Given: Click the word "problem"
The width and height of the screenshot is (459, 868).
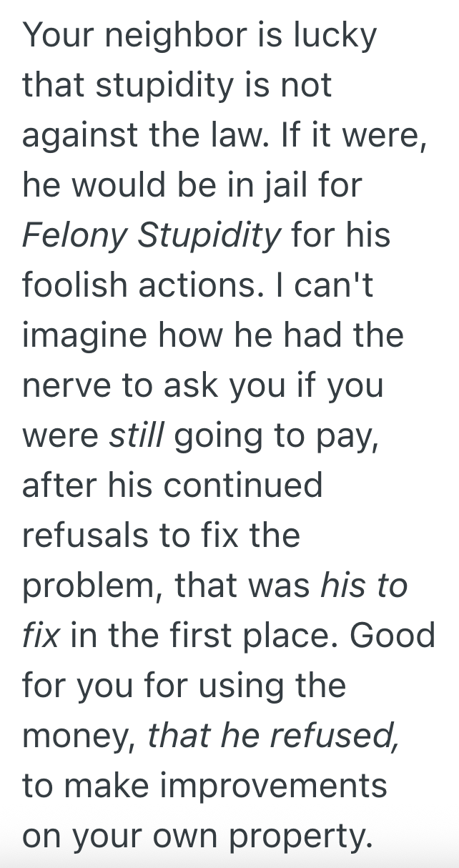Looking at the screenshot, I should tap(94, 586).
